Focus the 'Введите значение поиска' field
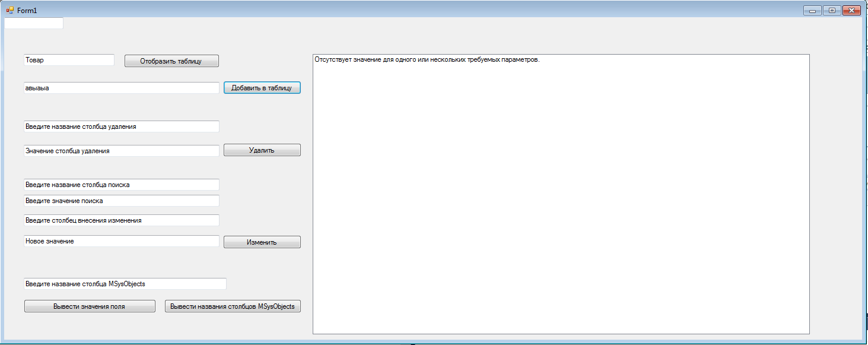868x345 pixels. (x=122, y=201)
